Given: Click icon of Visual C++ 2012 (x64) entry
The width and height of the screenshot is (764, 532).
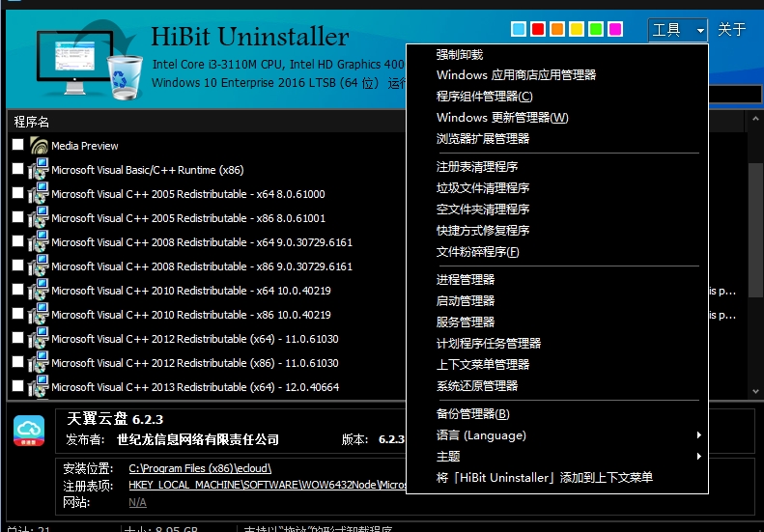Looking at the screenshot, I should point(39,338).
